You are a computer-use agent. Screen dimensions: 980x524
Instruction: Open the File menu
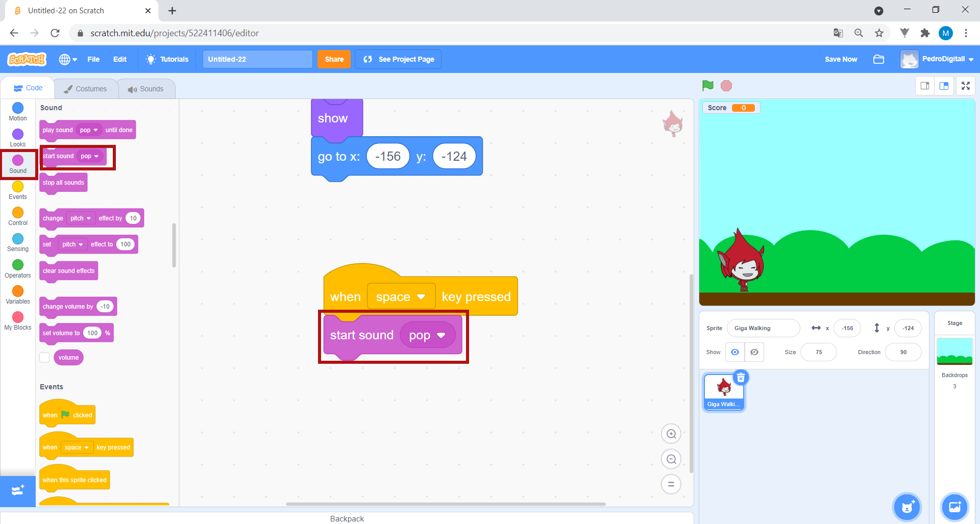coord(93,59)
